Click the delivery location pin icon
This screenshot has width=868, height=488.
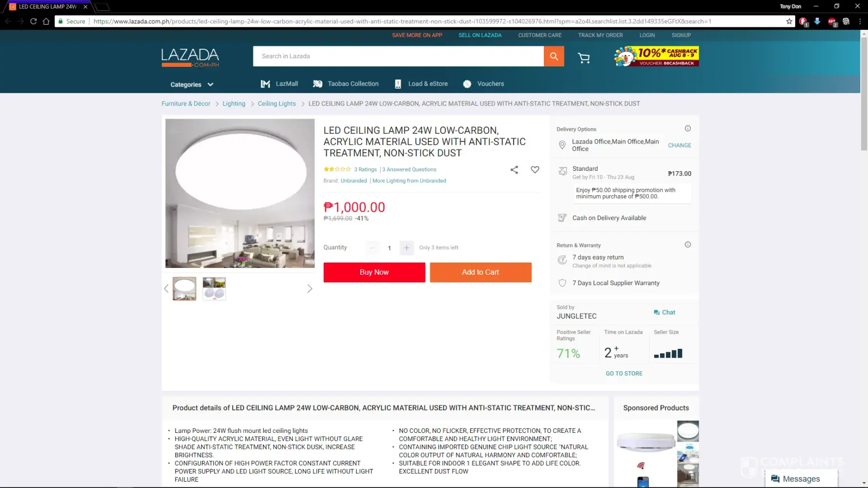pyautogui.click(x=562, y=145)
